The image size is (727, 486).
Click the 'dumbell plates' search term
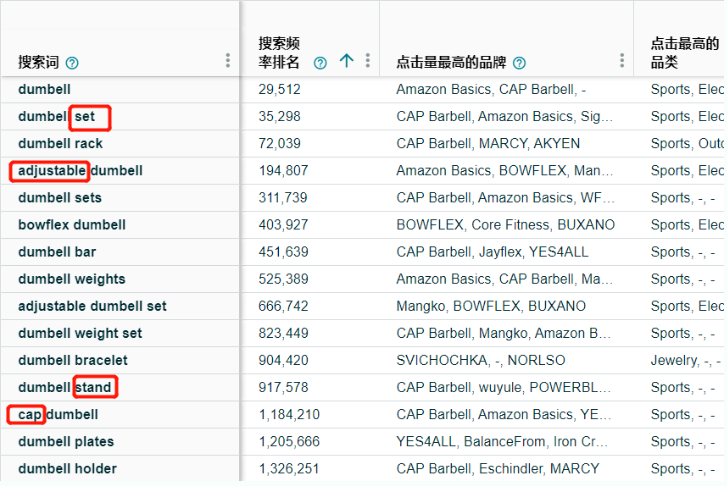[65, 441]
